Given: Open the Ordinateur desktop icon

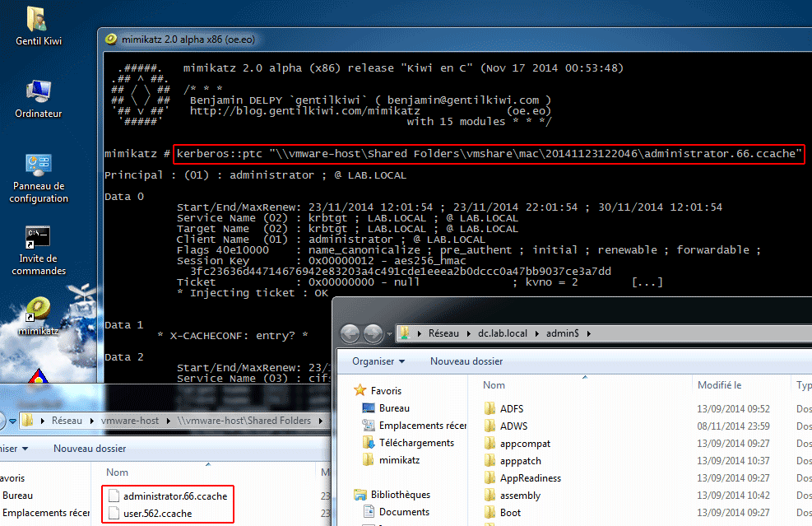Looking at the screenshot, I should (x=38, y=99).
